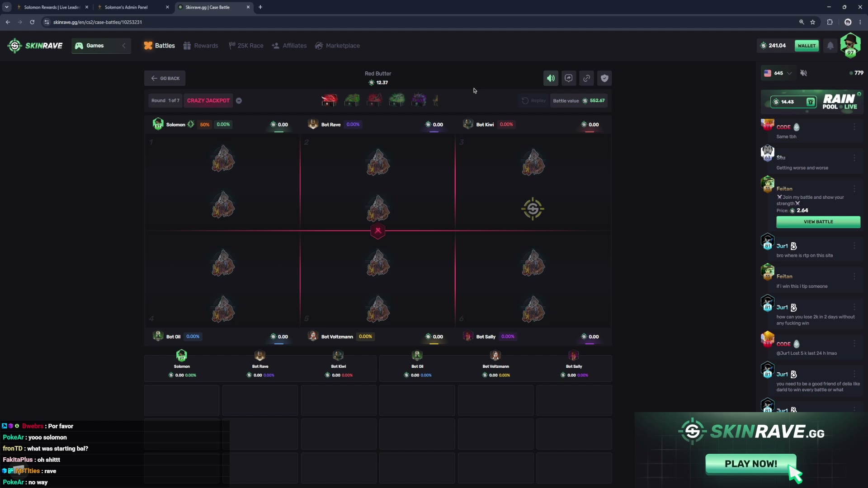This screenshot has height=488, width=868.
Task: Select the first red case thumbnail
Action: pos(329,100)
